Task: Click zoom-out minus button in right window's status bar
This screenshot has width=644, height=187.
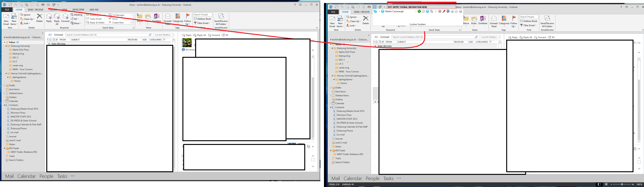Action: 611,185
